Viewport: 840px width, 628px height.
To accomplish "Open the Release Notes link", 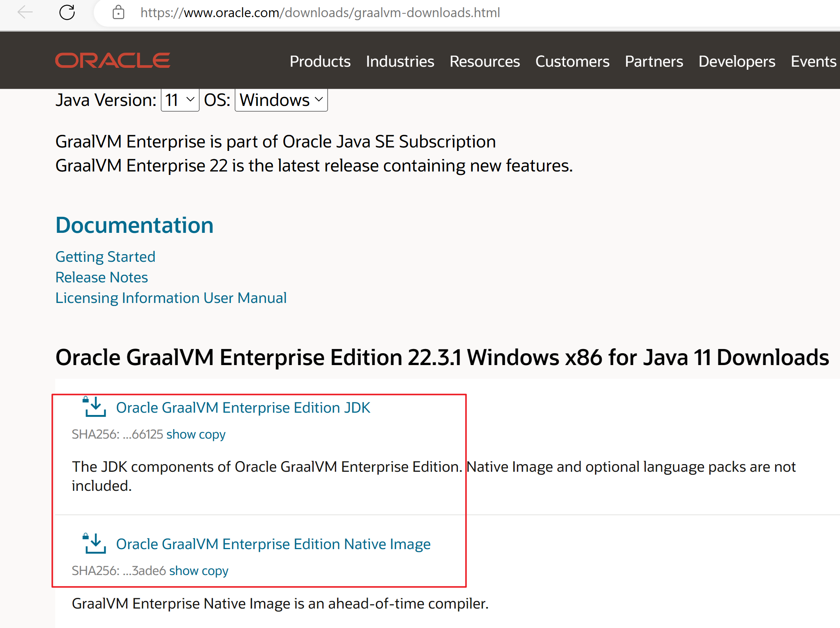I will coord(102,277).
